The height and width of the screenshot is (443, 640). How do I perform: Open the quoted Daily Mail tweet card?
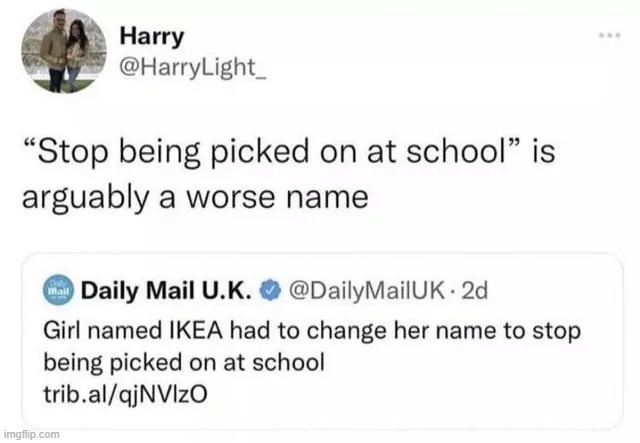[322, 341]
